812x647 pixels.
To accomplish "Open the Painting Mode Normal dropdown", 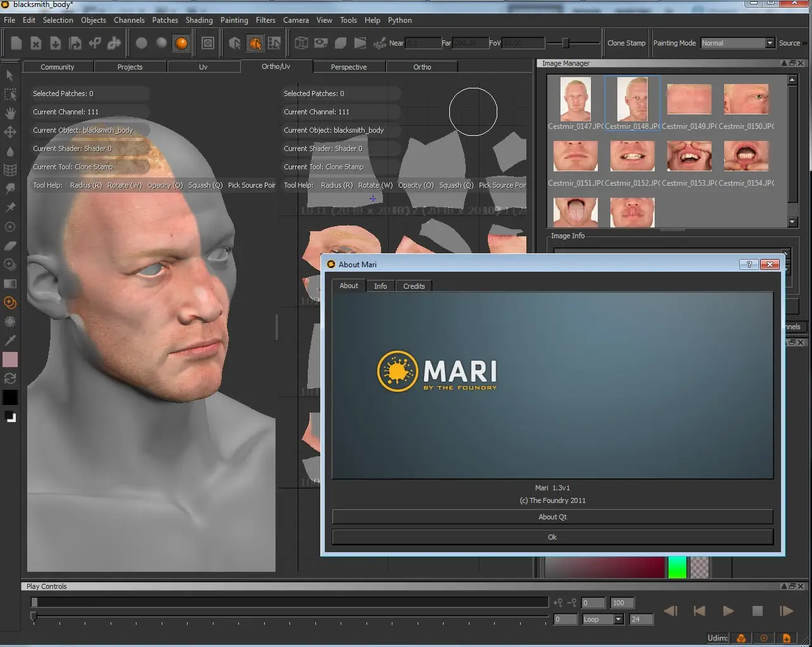I will click(x=737, y=43).
